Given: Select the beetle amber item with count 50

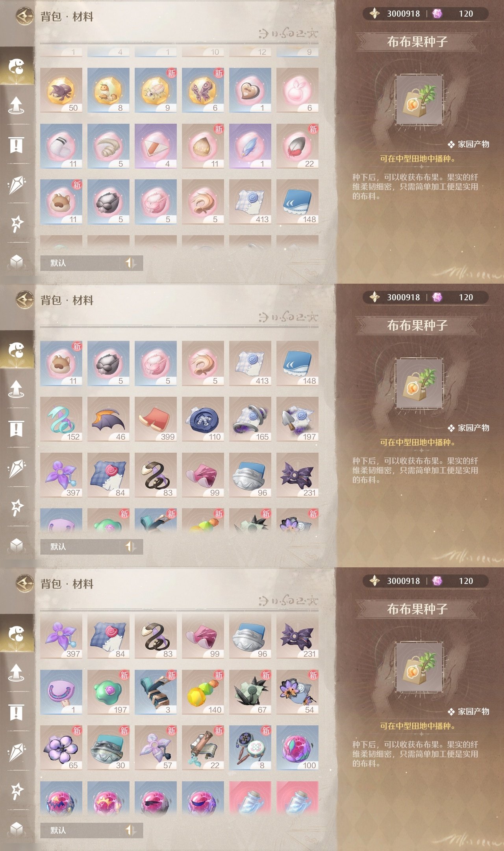Looking at the screenshot, I should [61, 90].
